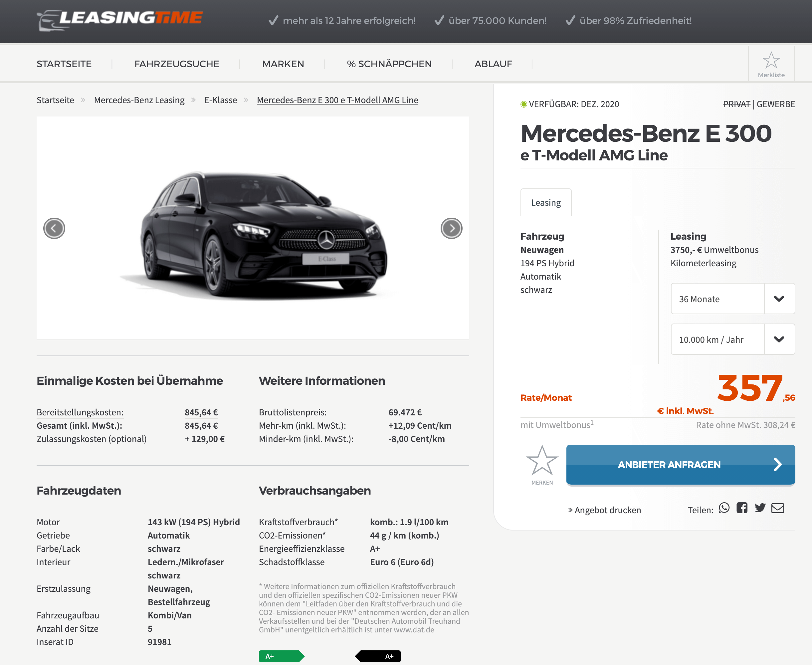Click arrow on Anbieter Anfragen button
The width and height of the screenshot is (812, 665).
pos(777,465)
